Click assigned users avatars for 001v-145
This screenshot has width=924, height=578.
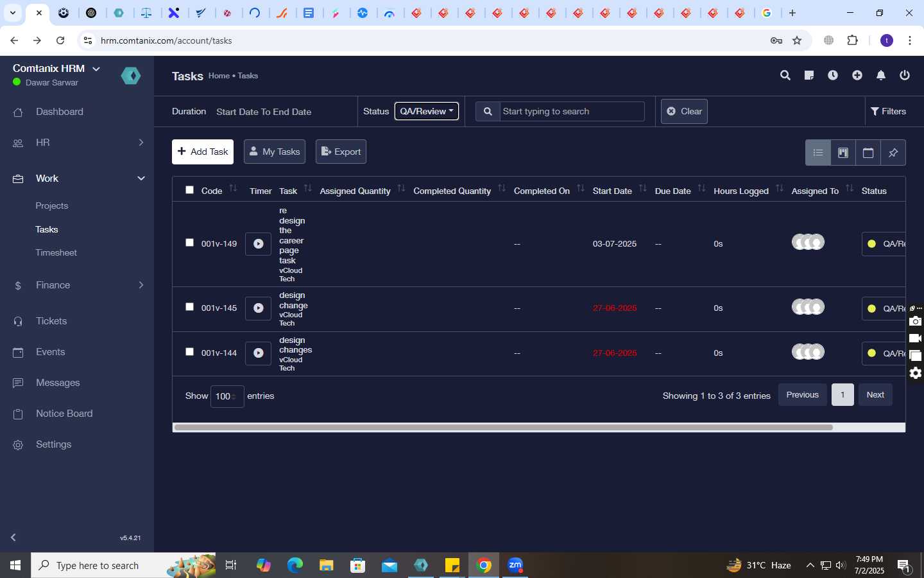[x=808, y=307]
